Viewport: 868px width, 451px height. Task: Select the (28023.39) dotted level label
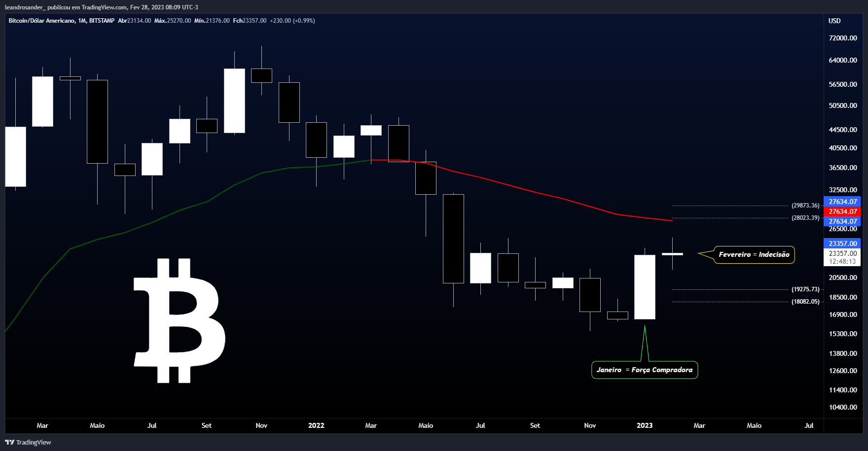[x=805, y=218]
